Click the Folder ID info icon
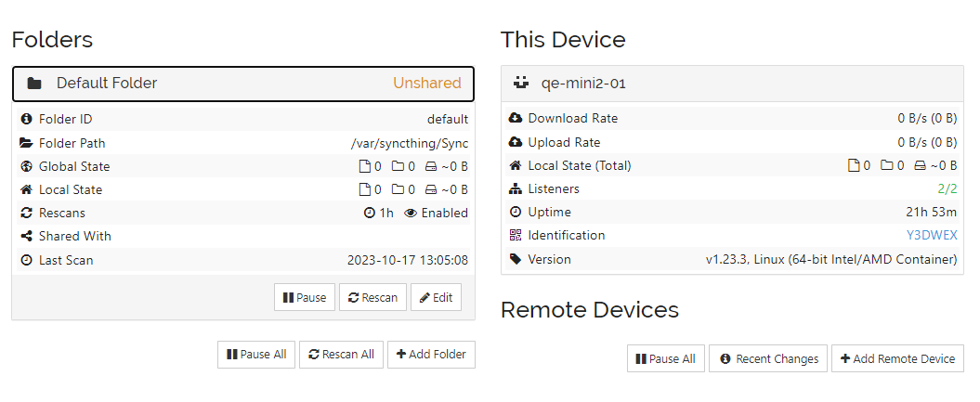The width and height of the screenshot is (980, 402). (x=26, y=119)
